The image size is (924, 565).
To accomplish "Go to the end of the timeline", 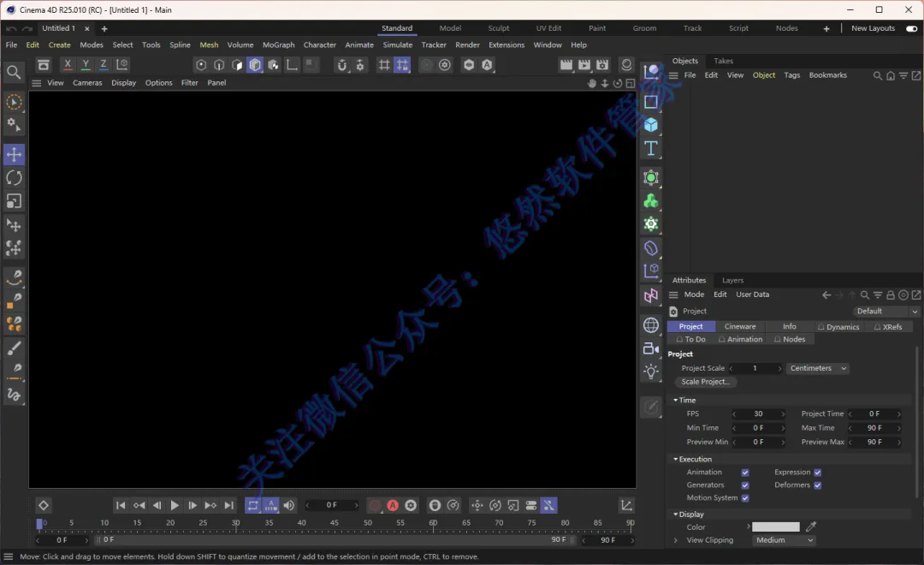I will pos(228,505).
